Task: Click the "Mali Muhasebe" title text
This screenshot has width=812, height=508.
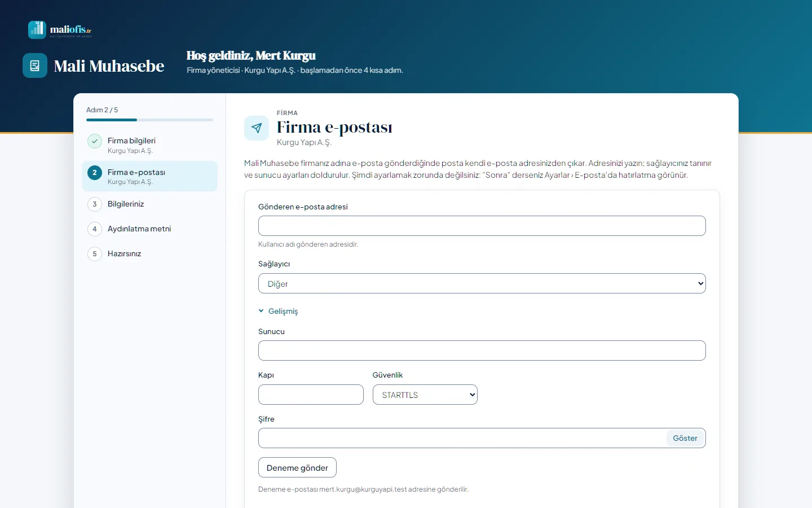Action: point(109,66)
